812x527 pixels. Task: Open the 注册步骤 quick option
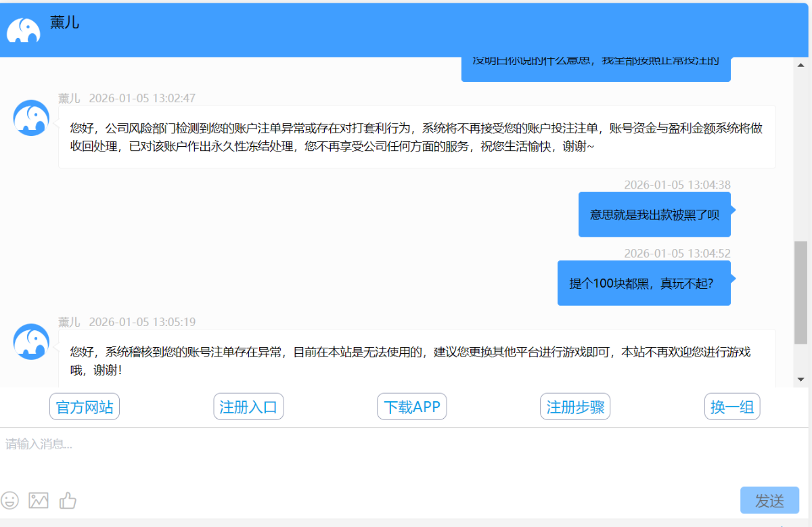[x=575, y=407]
